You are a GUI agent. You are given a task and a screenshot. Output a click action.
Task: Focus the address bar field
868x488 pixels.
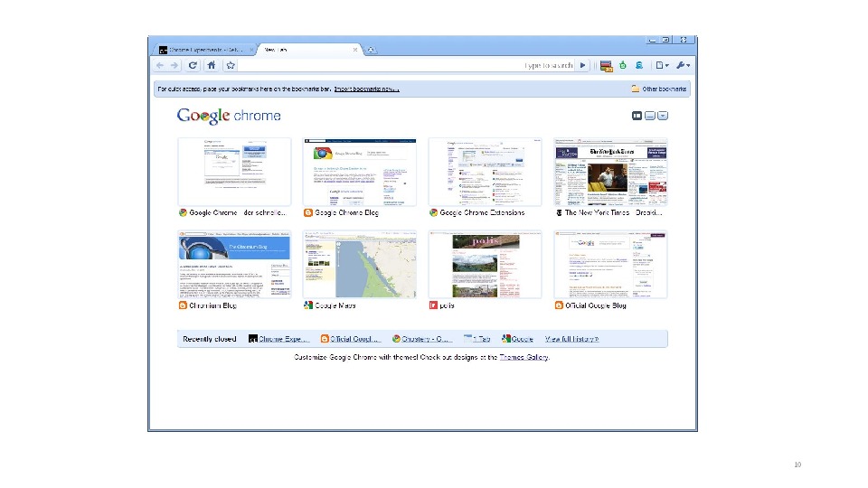408,65
